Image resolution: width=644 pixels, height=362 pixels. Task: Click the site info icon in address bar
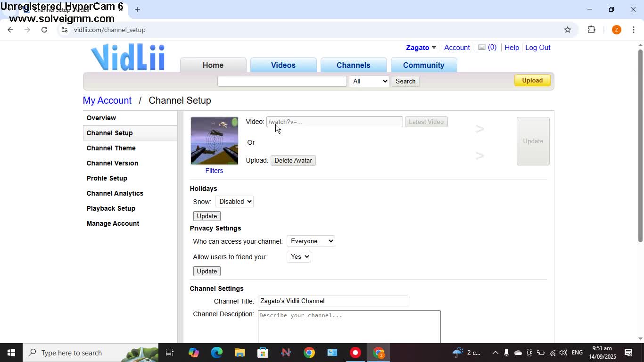[x=65, y=30]
